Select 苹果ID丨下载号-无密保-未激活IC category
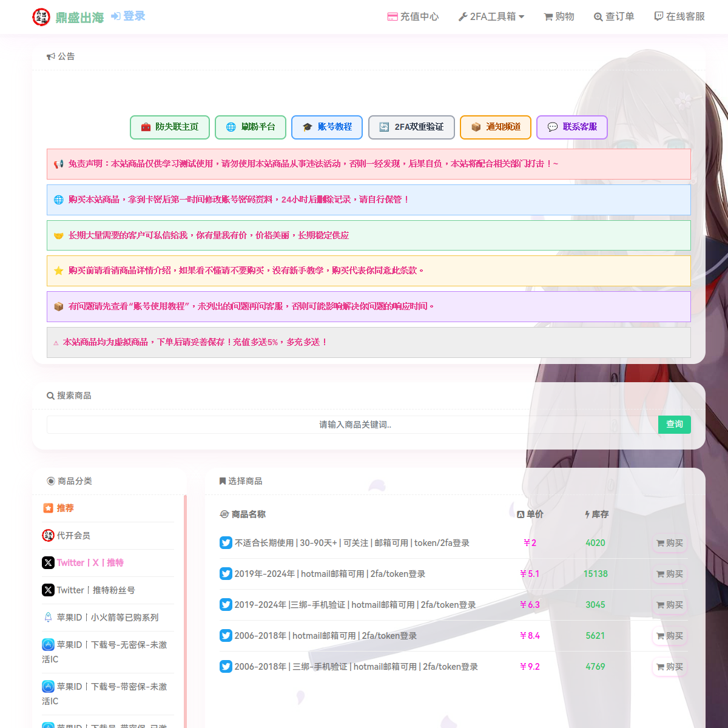This screenshot has width=728, height=728. pos(108,652)
